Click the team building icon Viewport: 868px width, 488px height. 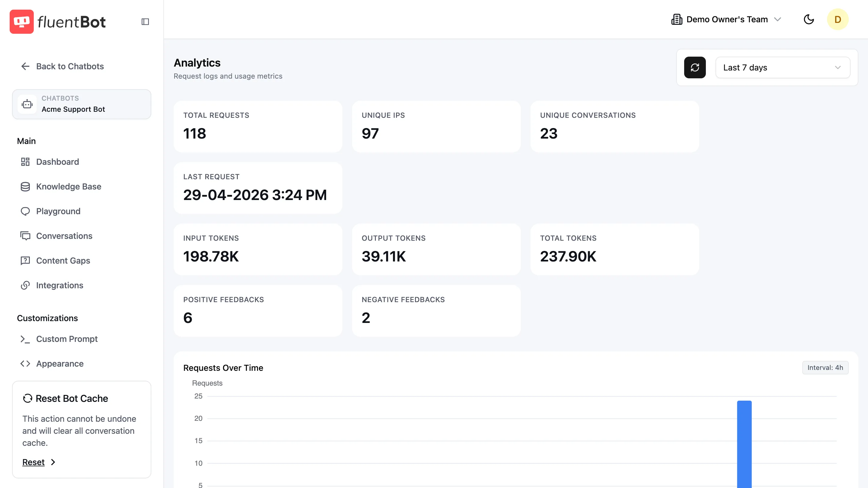tap(677, 19)
